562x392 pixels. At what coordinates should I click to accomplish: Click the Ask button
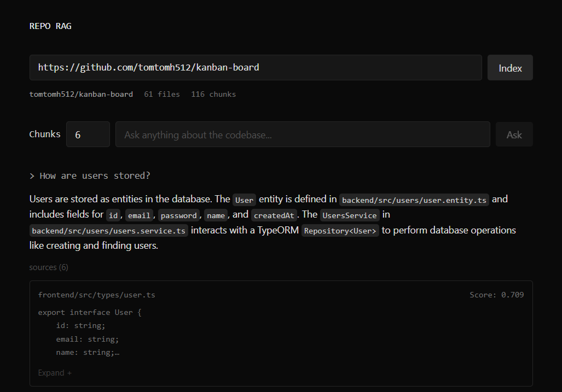point(514,134)
